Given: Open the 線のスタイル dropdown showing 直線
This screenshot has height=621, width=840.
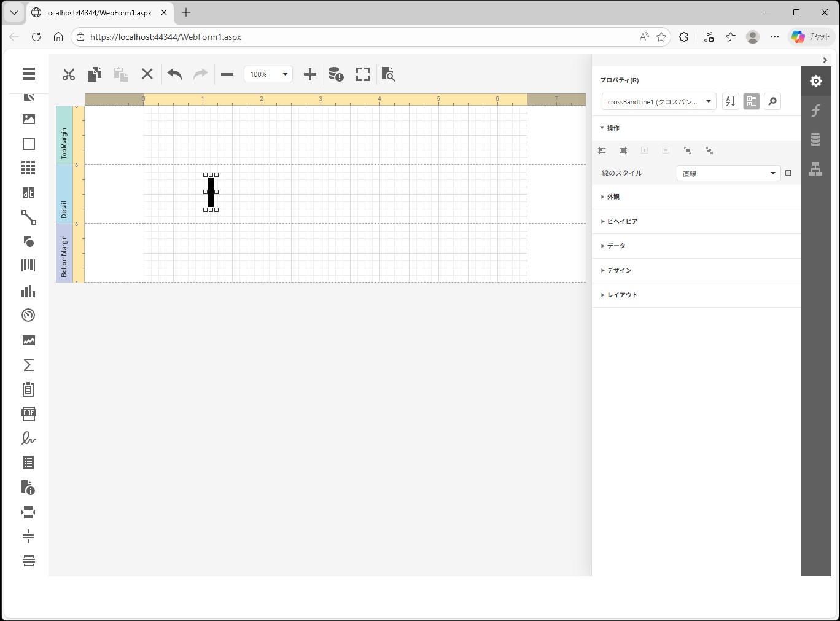Looking at the screenshot, I should [728, 174].
